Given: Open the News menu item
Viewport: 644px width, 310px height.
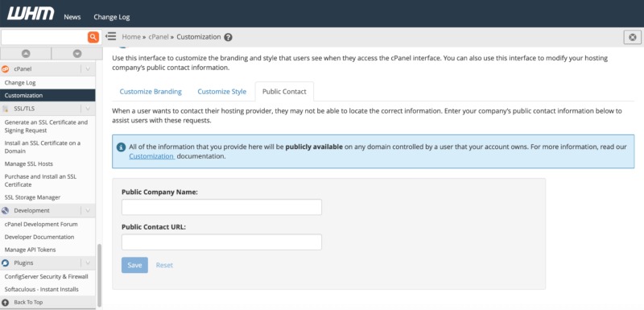Looking at the screenshot, I should point(72,17).
